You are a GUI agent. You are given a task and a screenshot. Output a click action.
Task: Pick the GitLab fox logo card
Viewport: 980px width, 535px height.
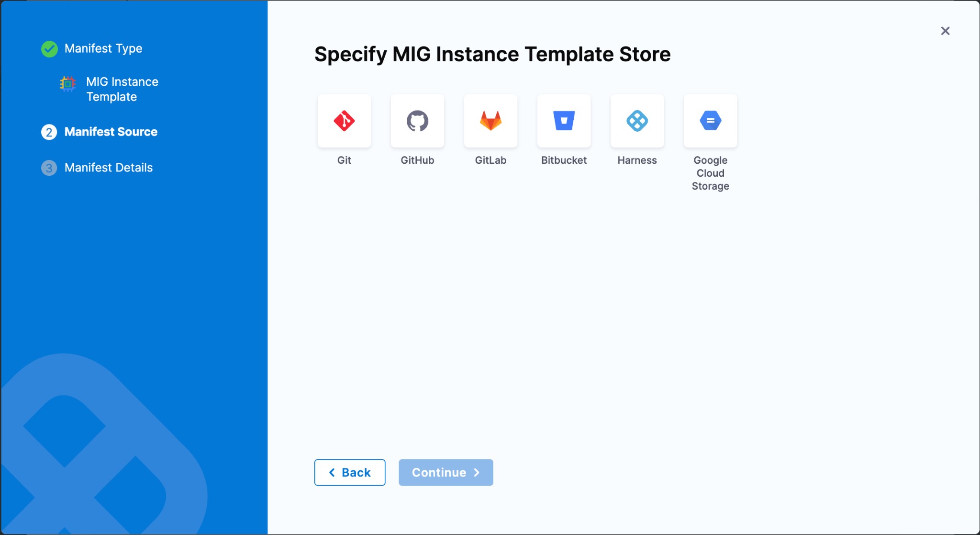490,121
